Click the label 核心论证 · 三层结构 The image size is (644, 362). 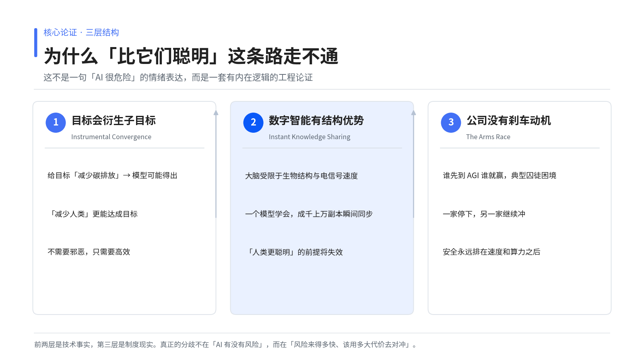(x=81, y=33)
